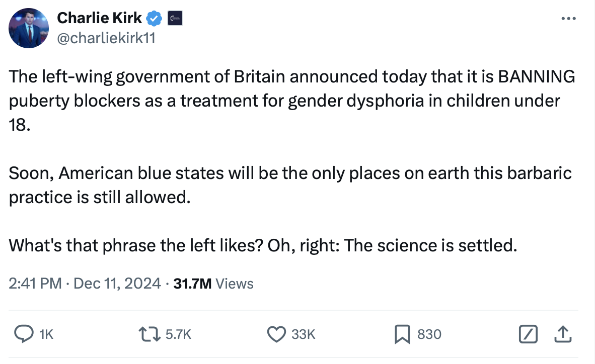Click the reply speech bubble icon

pyautogui.click(x=23, y=333)
